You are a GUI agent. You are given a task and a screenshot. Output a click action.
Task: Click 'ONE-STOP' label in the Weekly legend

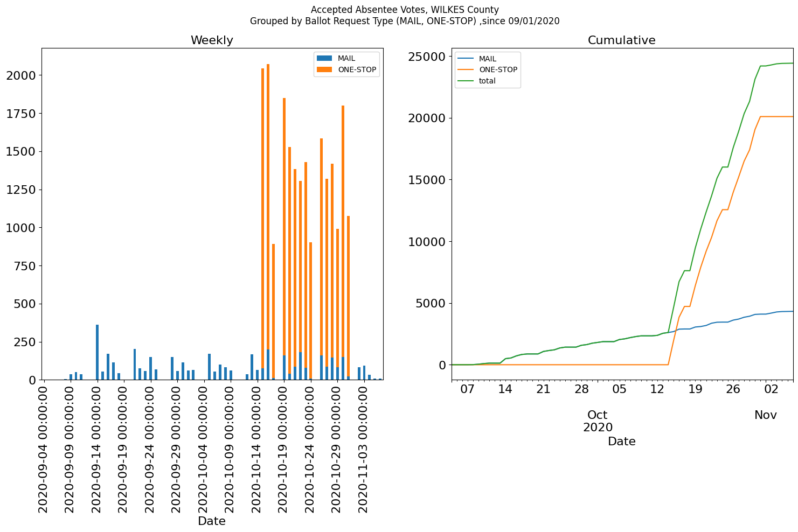click(x=357, y=70)
